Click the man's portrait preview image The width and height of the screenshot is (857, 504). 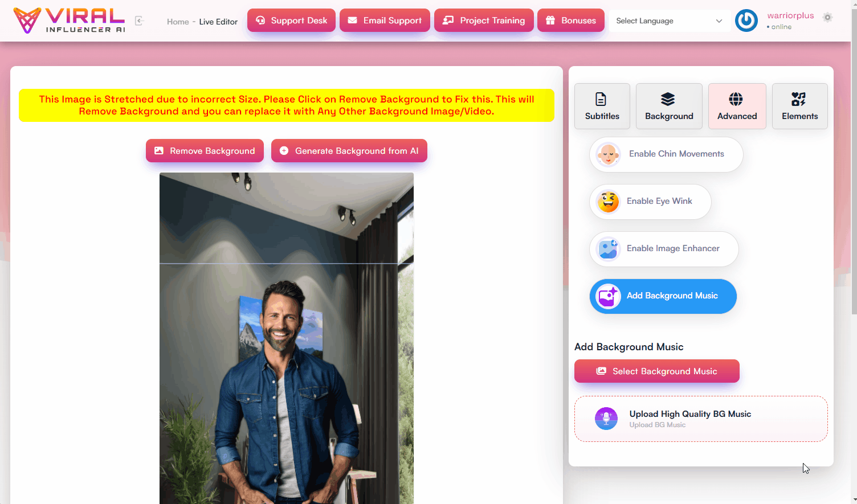click(287, 338)
